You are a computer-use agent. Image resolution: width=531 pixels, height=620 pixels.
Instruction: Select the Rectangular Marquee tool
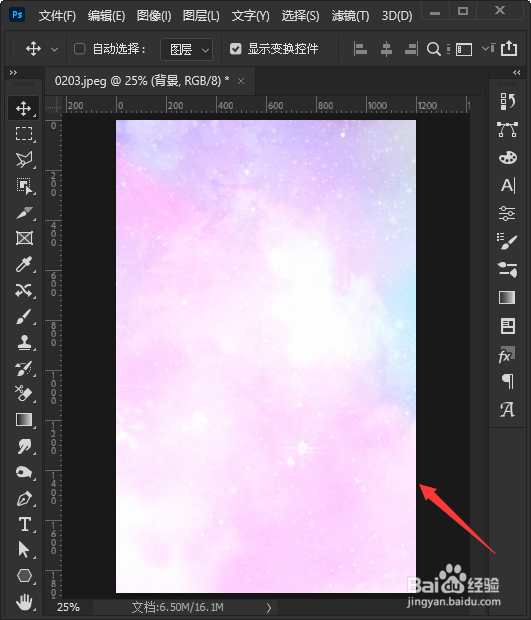[24, 134]
